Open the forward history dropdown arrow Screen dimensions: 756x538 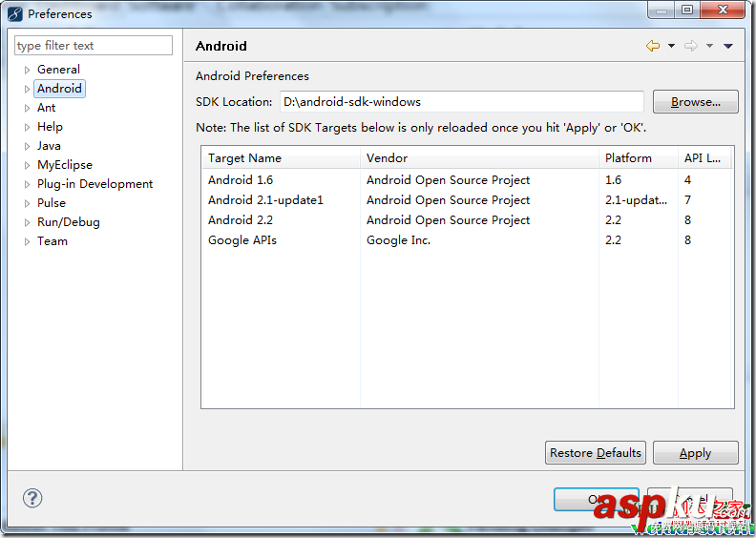[710, 46]
